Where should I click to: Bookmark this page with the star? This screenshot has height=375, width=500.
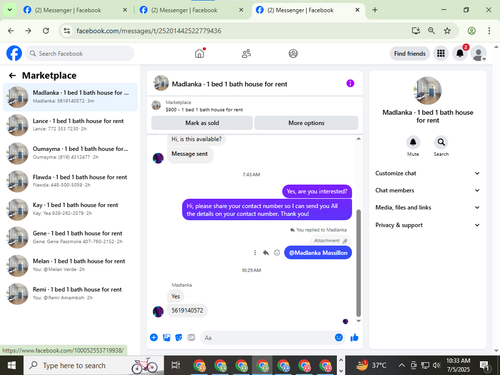click(x=447, y=31)
